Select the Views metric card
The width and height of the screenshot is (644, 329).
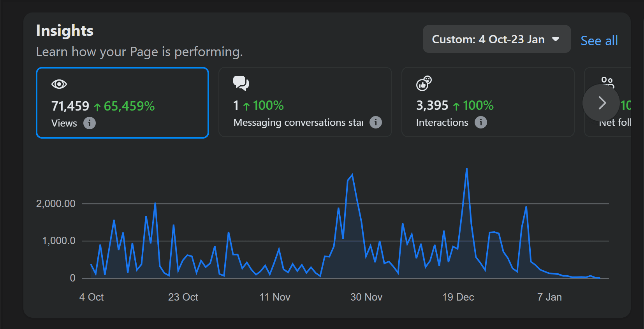(122, 103)
